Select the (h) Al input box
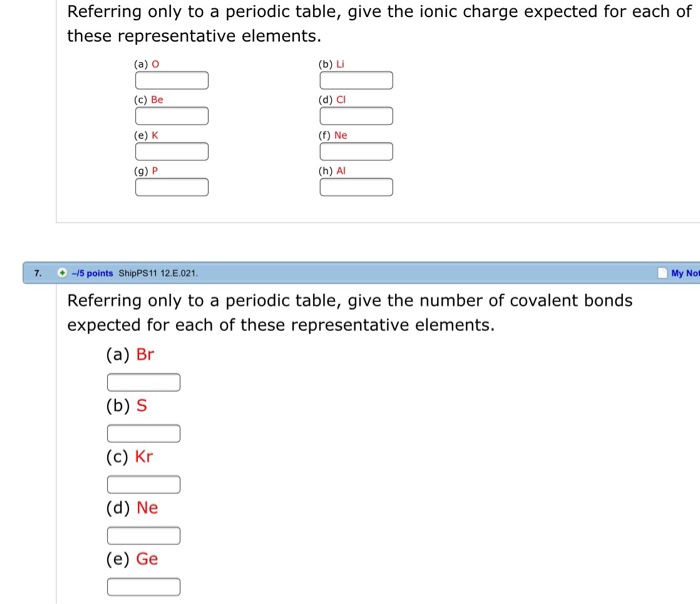Image resolution: width=700 pixels, height=604 pixels. 356,187
